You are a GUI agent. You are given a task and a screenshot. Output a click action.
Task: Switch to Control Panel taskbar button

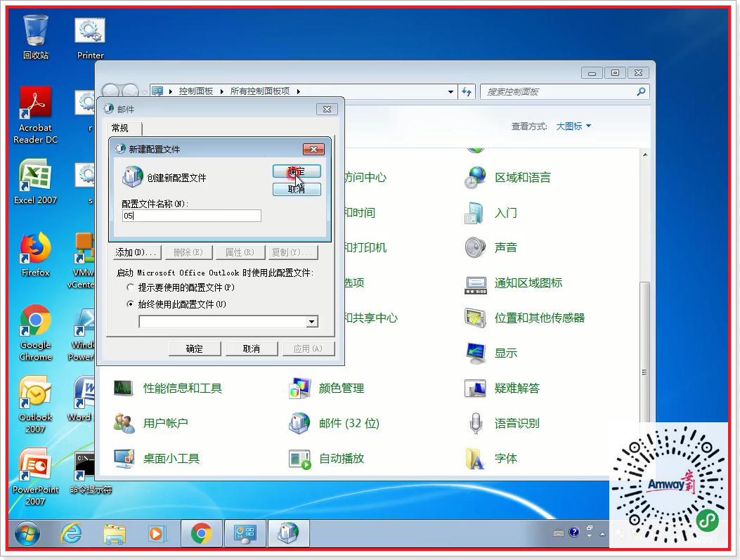(x=245, y=533)
